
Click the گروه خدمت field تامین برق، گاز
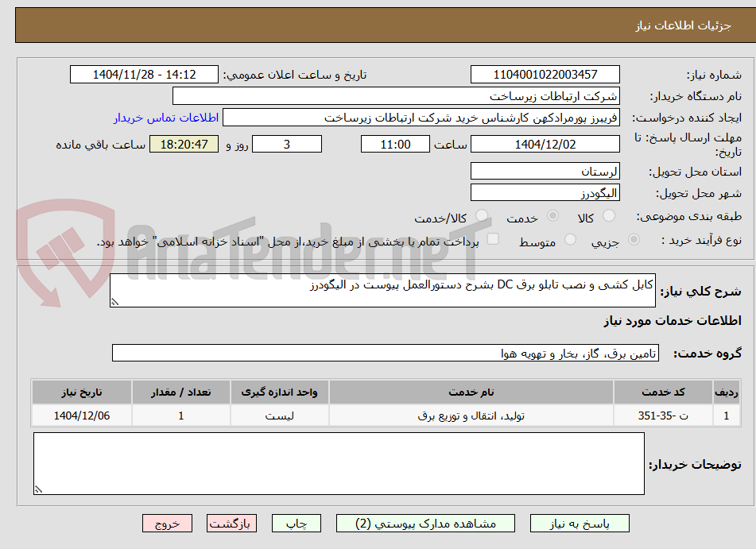pos(386,353)
